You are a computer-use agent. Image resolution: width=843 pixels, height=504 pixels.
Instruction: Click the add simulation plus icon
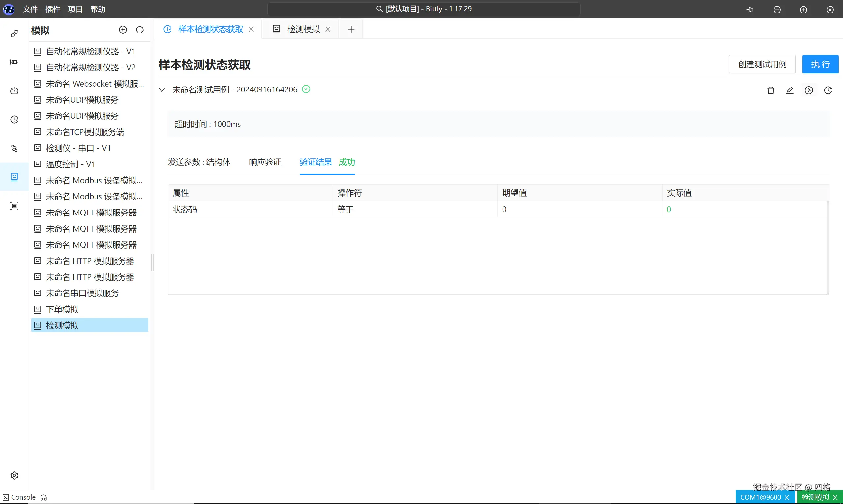pyautogui.click(x=123, y=30)
